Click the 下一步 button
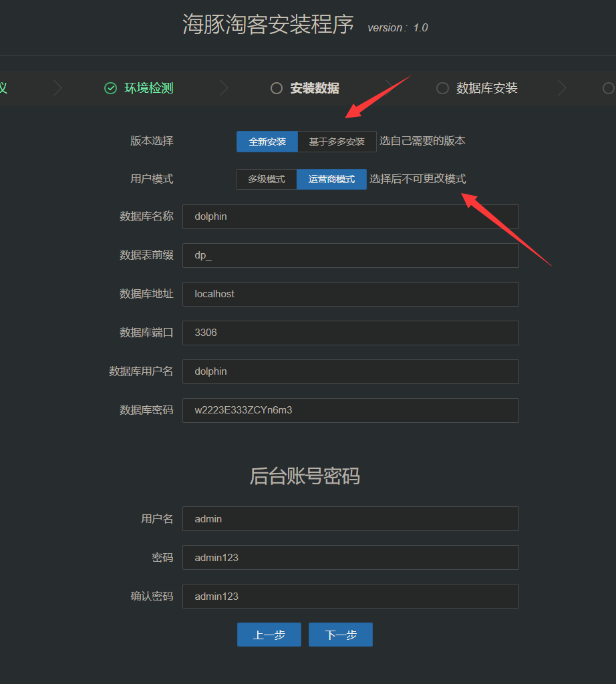Viewport: 616px width, 684px height. tap(341, 635)
